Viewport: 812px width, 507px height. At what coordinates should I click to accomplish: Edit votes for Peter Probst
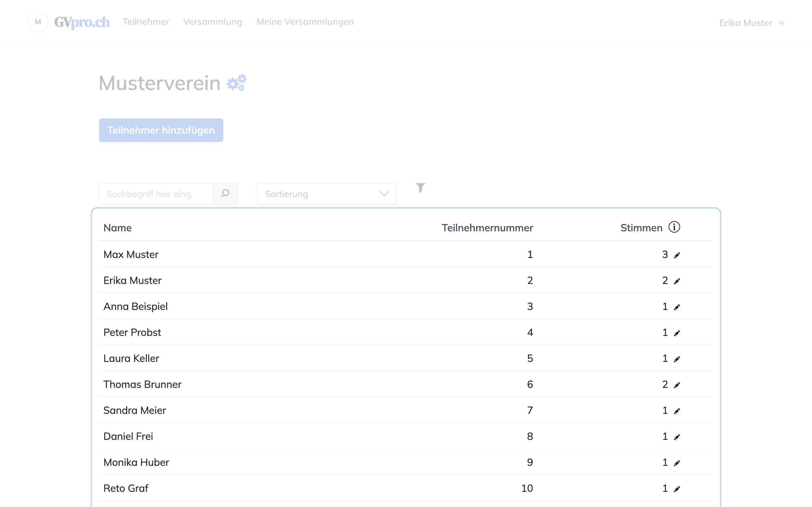[x=677, y=333]
